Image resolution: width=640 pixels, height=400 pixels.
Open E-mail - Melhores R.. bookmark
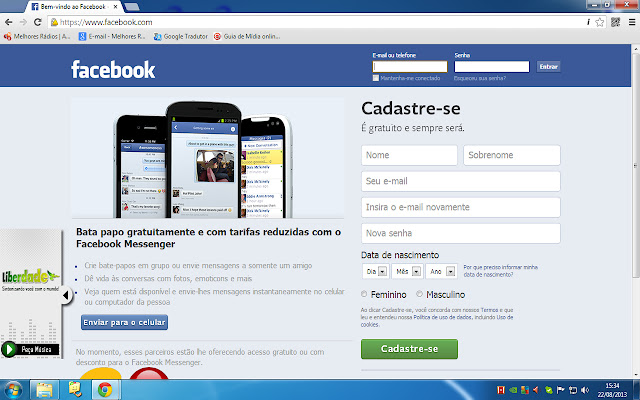coord(112,36)
